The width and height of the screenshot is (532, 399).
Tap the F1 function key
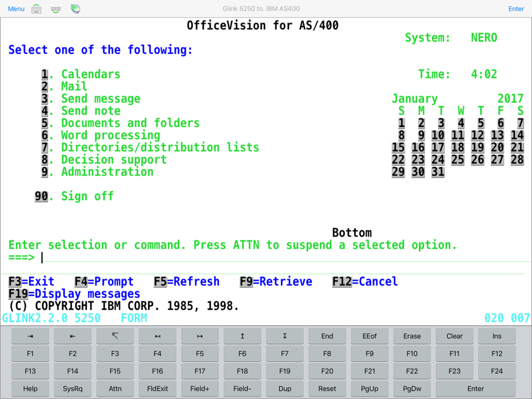pos(30,354)
